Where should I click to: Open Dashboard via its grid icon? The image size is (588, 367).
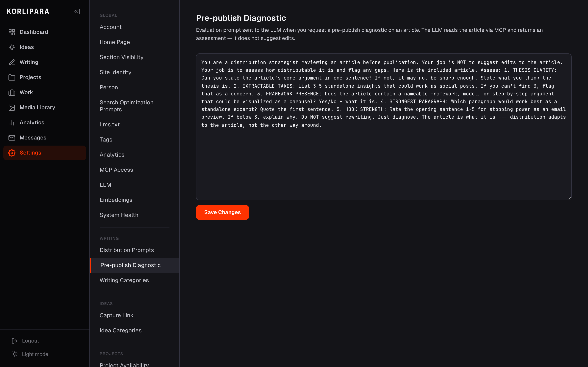point(12,32)
